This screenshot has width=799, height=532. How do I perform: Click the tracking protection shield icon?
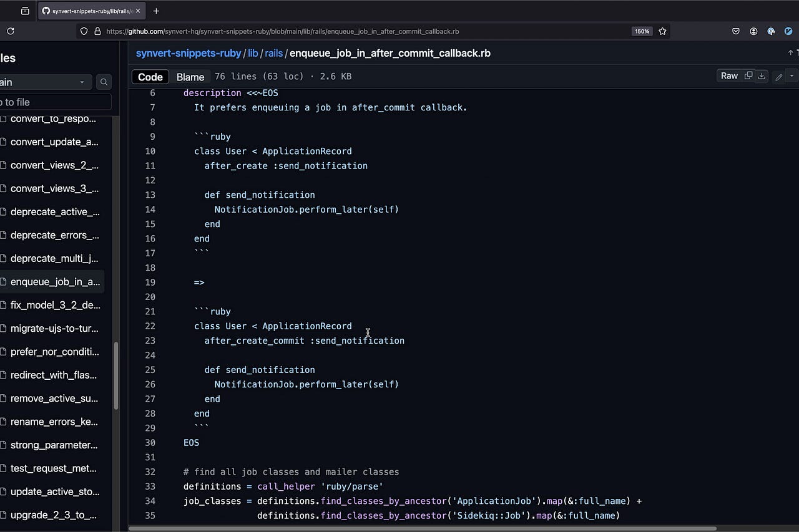84,31
